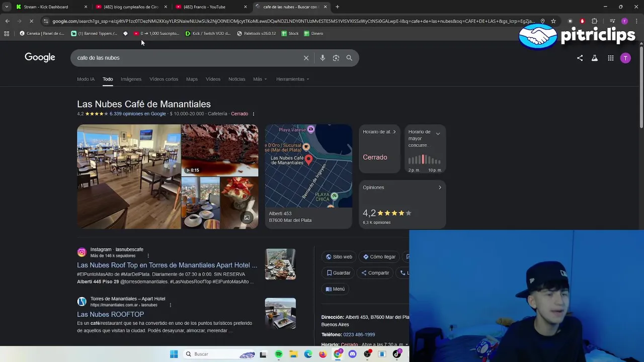The height and width of the screenshot is (362, 644).
Task: Switch to Modo IA tab
Action: point(86,79)
